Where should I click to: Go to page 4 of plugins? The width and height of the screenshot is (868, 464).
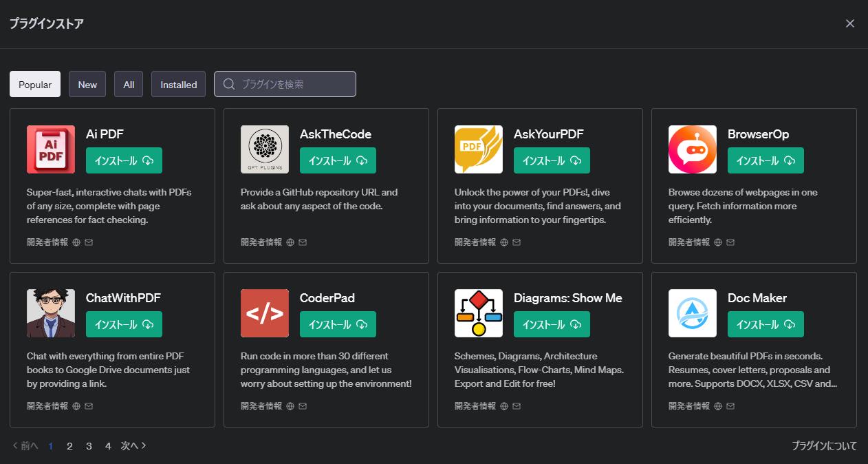click(x=108, y=446)
